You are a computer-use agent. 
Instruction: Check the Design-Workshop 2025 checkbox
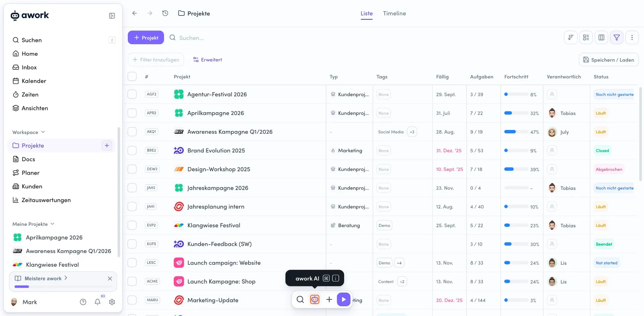(132, 169)
